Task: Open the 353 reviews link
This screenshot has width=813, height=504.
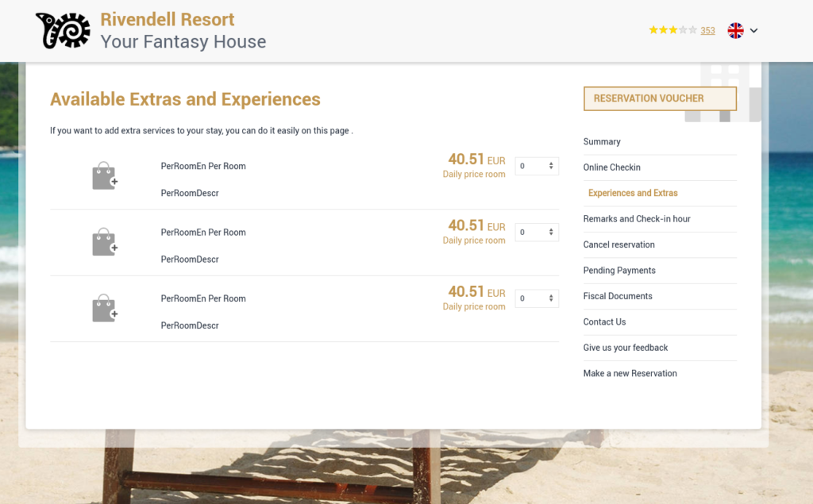Action: coord(707,31)
